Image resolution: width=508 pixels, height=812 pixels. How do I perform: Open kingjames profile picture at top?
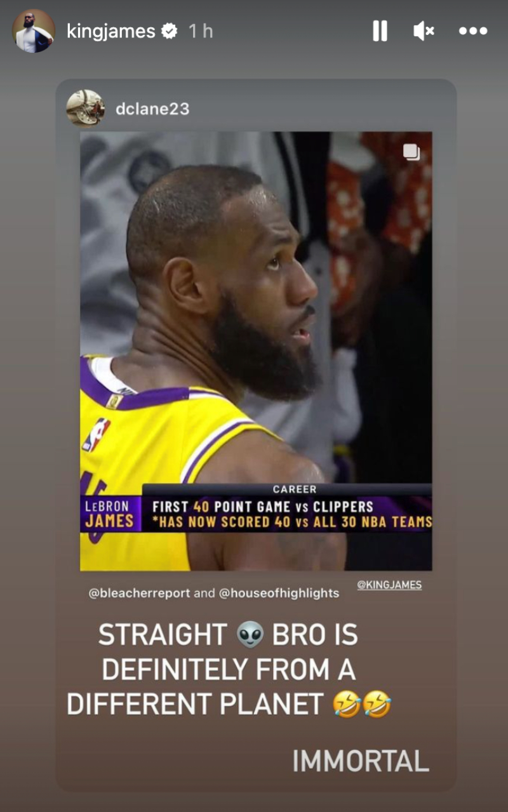34,30
